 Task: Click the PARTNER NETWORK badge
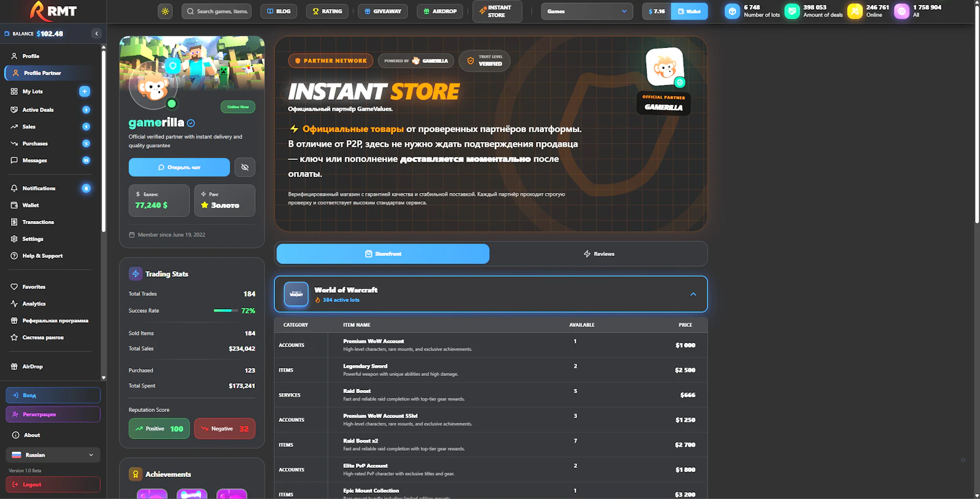pyautogui.click(x=331, y=61)
